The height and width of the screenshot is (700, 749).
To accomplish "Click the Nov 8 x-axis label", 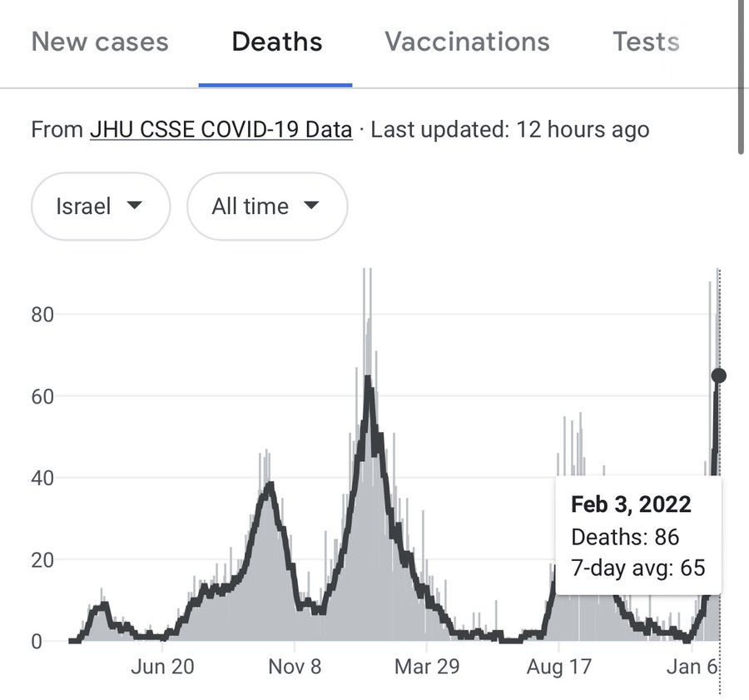I will pos(294,667).
